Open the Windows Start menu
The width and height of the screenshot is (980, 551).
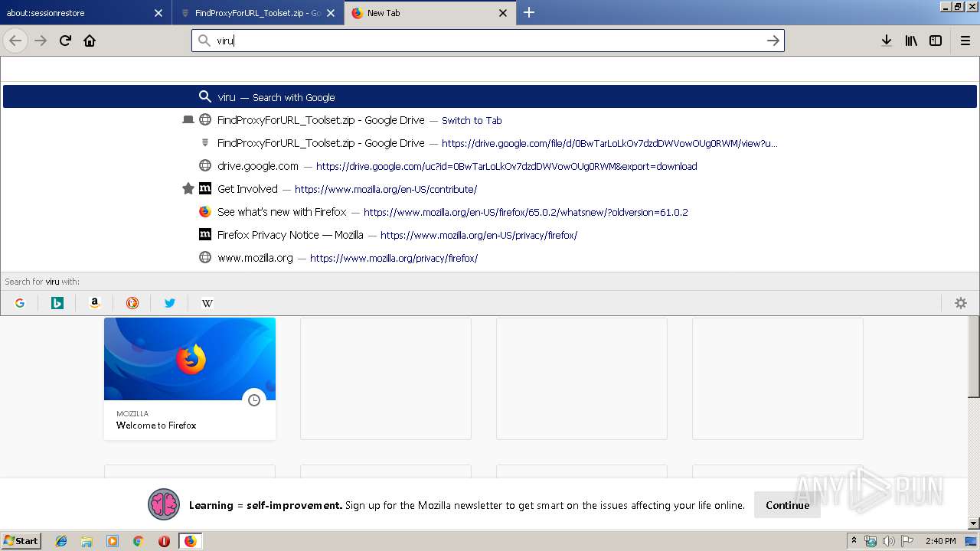tap(21, 540)
